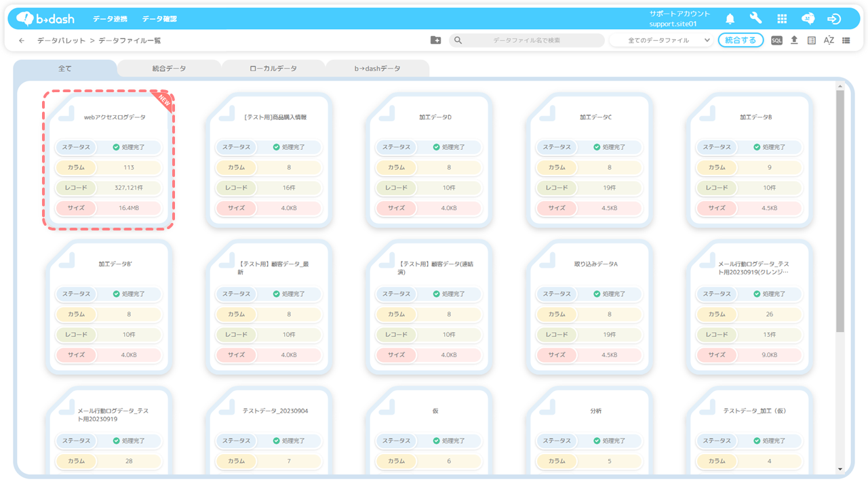The image size is (868, 488).
Task: Open the notifications bell
Action: tap(730, 19)
